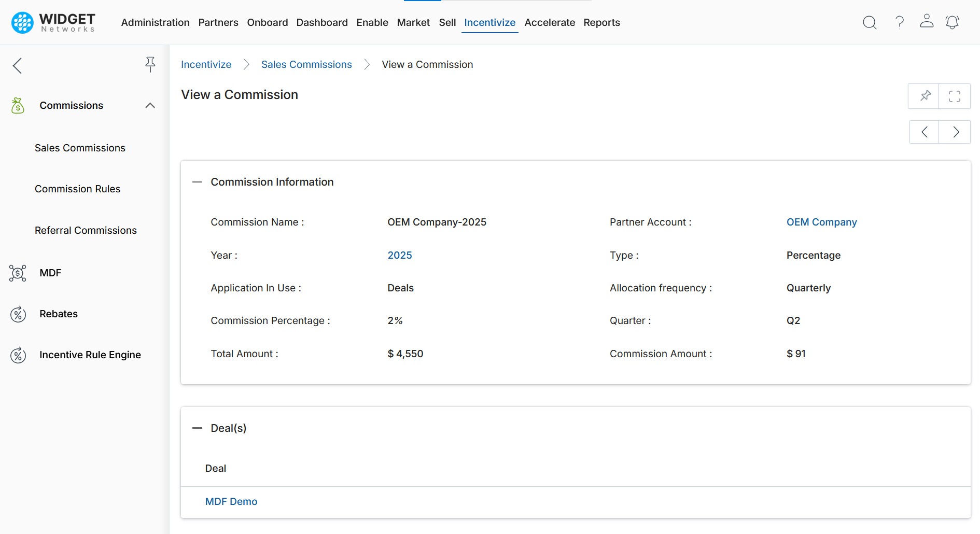This screenshot has width=980, height=534.
Task: Switch to the Partners menu
Action: pos(218,22)
